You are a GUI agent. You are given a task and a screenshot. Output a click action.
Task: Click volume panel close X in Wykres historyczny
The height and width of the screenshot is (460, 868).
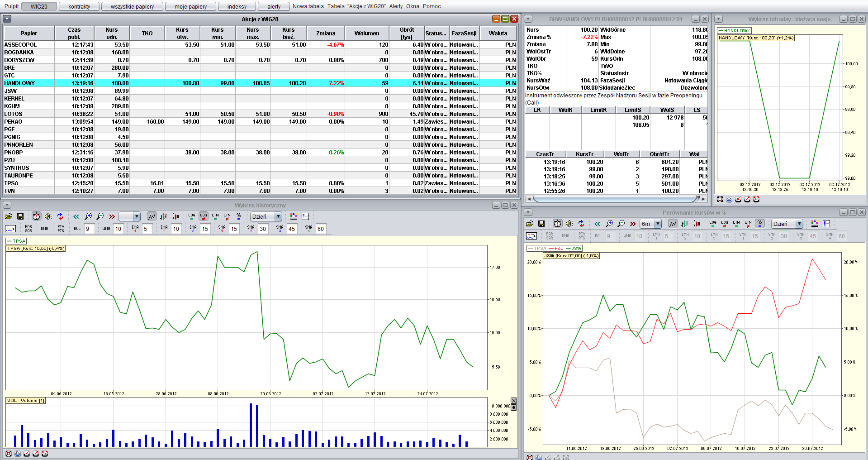point(514,401)
